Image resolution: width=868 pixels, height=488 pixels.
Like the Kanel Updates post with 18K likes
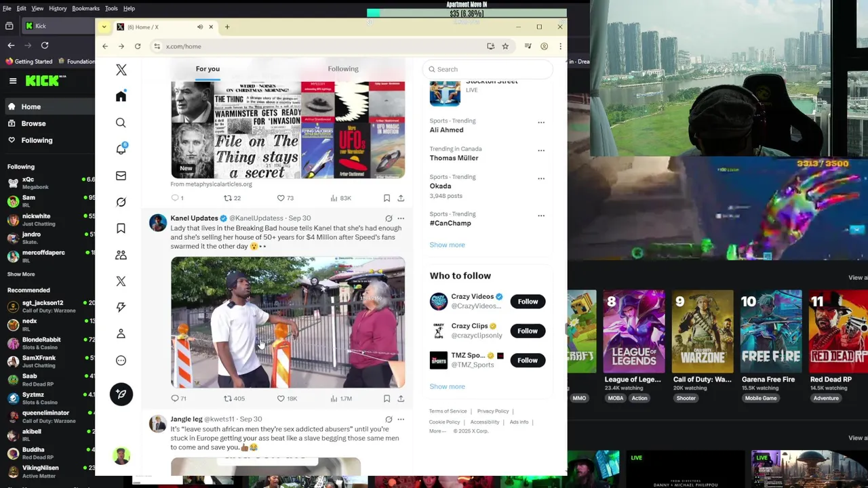(x=287, y=399)
